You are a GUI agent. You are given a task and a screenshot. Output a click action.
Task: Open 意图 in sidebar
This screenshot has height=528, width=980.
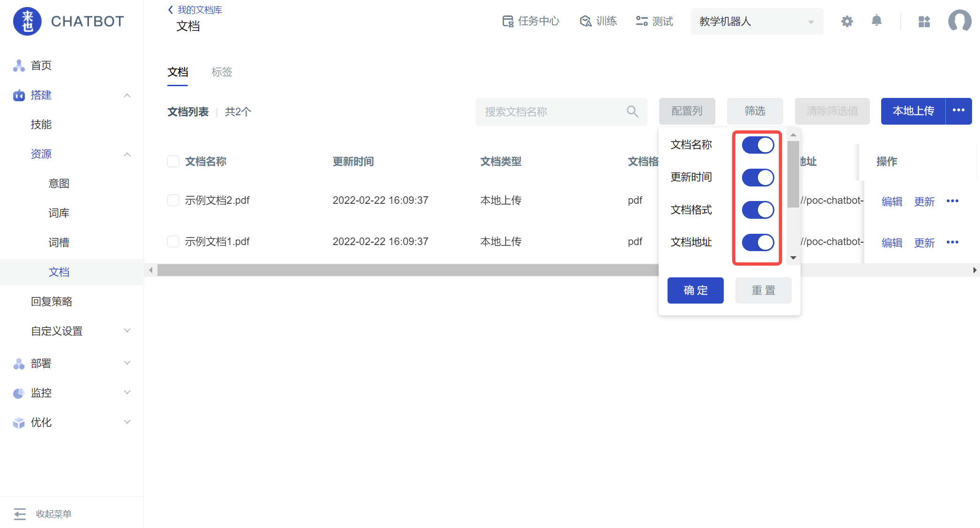click(x=59, y=184)
